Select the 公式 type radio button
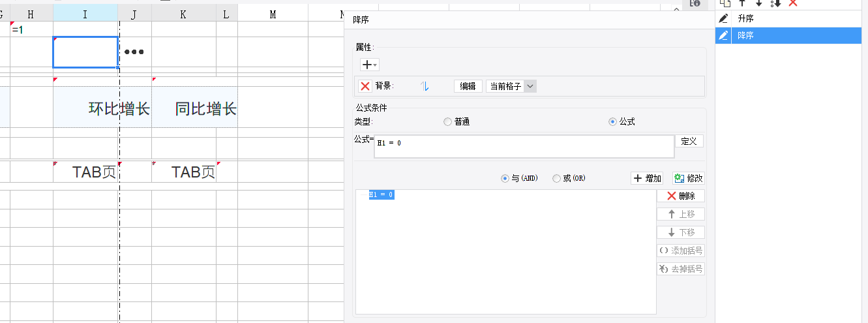868x323 pixels. tap(612, 122)
